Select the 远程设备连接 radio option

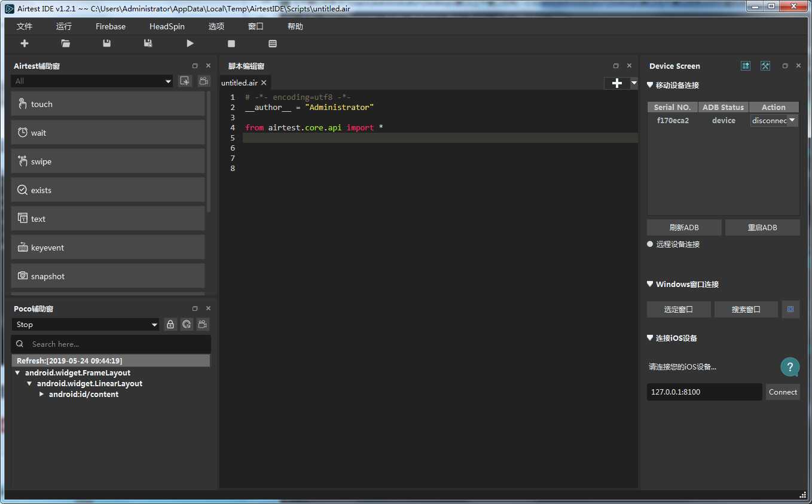[x=650, y=244]
